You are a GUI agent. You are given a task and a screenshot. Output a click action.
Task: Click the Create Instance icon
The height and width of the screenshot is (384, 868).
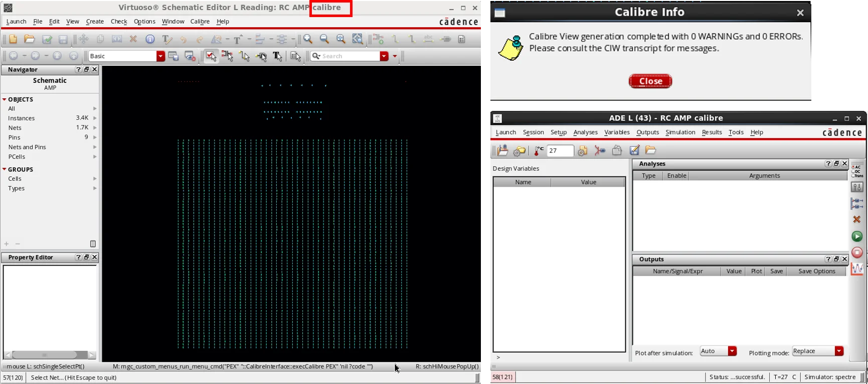378,39
